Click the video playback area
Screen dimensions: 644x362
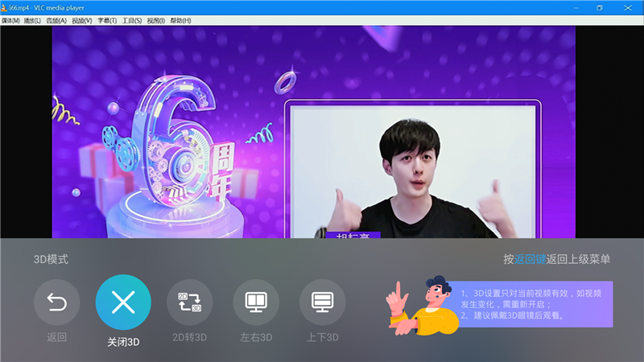point(313,132)
